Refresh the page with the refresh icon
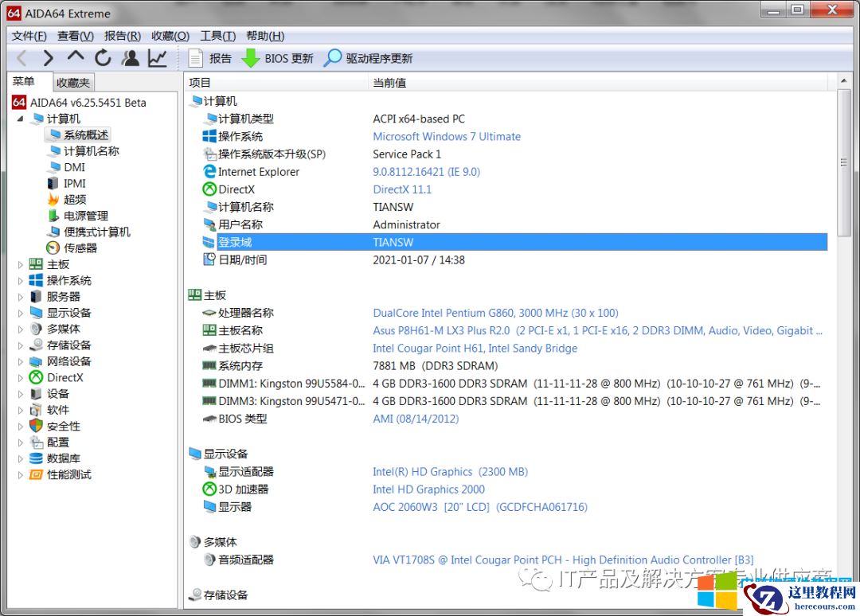860x616 pixels. [103, 58]
